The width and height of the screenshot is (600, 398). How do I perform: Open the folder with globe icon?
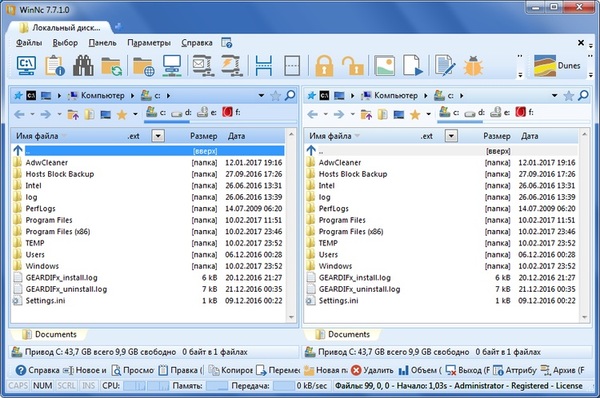143,66
